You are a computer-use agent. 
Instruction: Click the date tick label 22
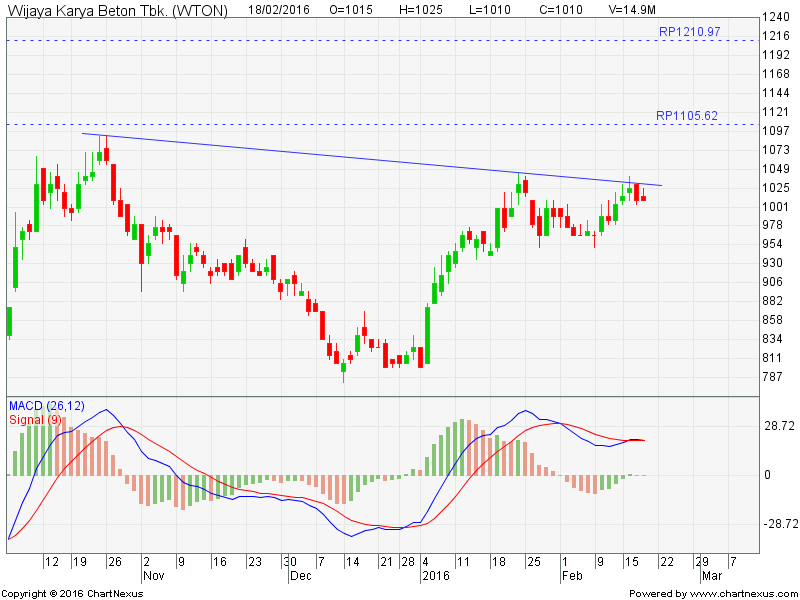click(x=666, y=562)
